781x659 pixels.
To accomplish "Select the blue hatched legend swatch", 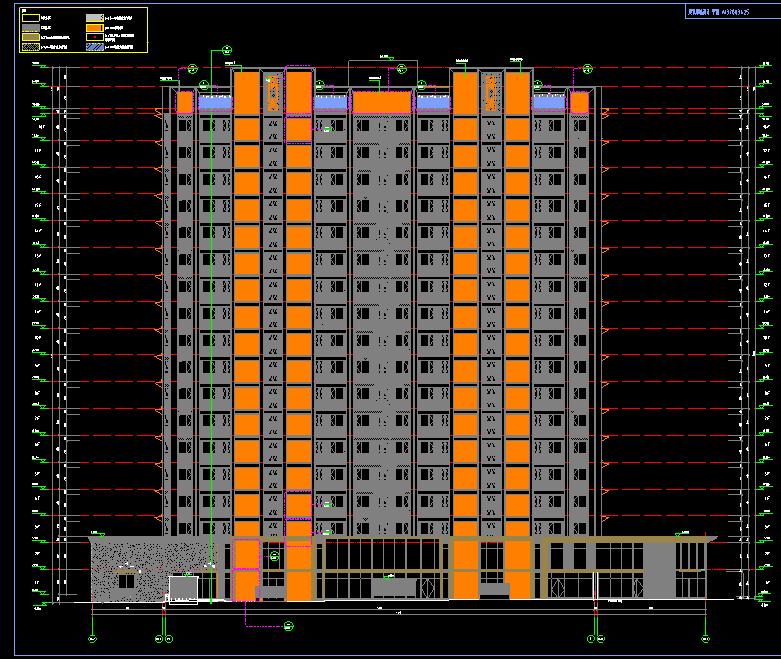I will point(95,47).
